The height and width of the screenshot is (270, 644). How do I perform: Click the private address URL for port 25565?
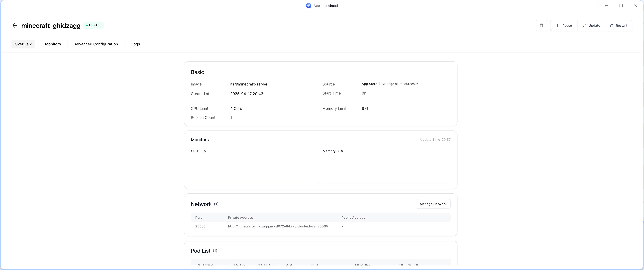pos(278,226)
